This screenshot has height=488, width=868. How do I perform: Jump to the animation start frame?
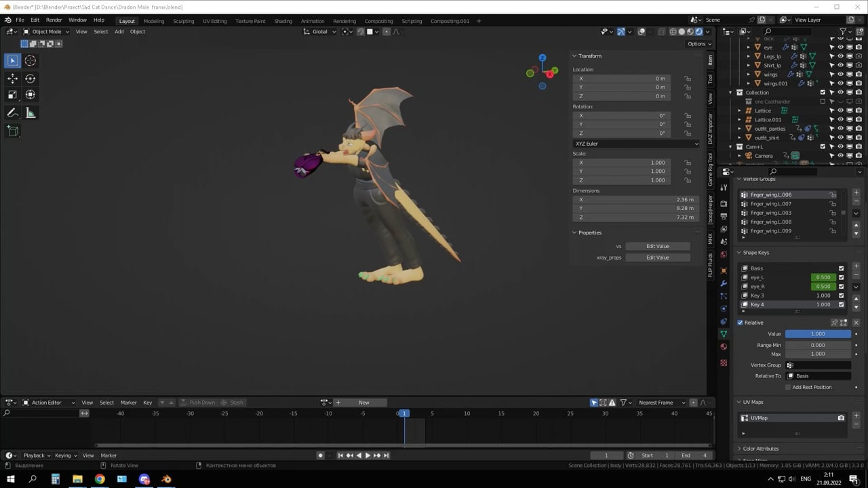pyautogui.click(x=340, y=455)
